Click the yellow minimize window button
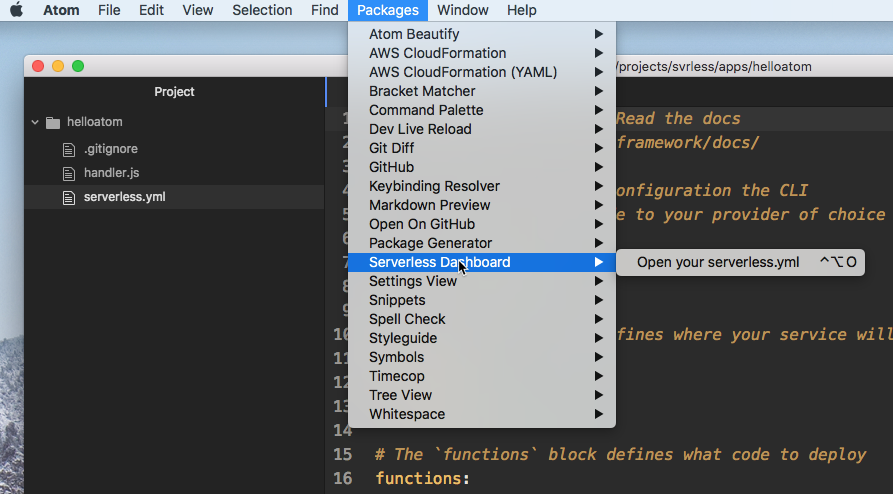The height and width of the screenshot is (494, 893). point(58,66)
